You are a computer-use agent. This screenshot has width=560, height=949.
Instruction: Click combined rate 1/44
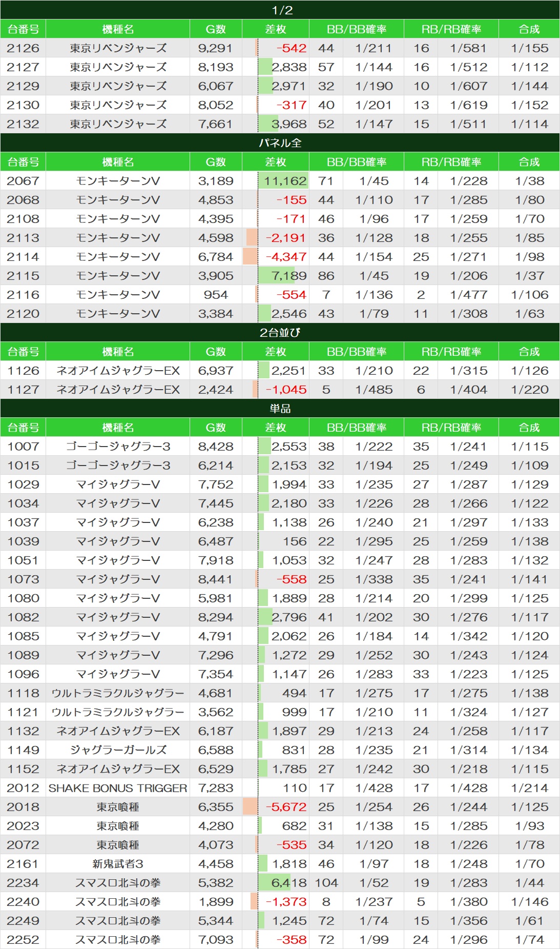[x=529, y=883]
